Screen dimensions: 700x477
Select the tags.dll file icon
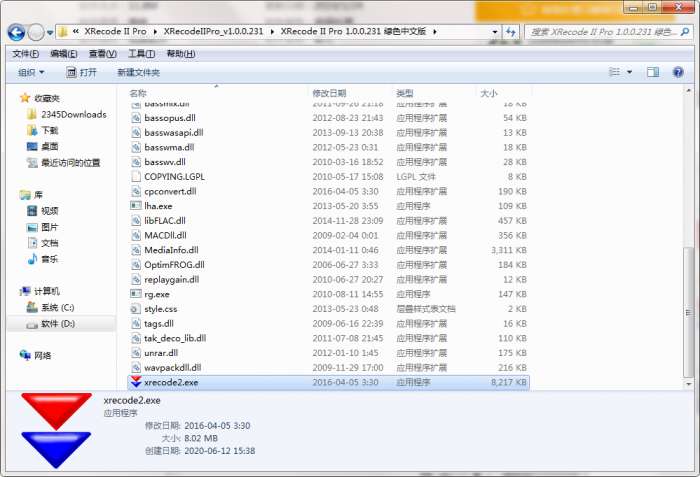coord(136,323)
